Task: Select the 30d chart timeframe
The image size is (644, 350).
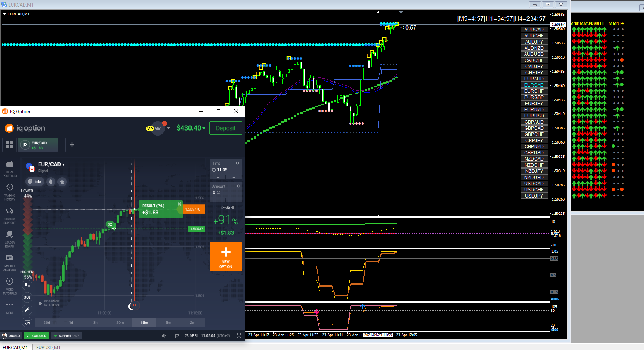Action: click(x=47, y=323)
